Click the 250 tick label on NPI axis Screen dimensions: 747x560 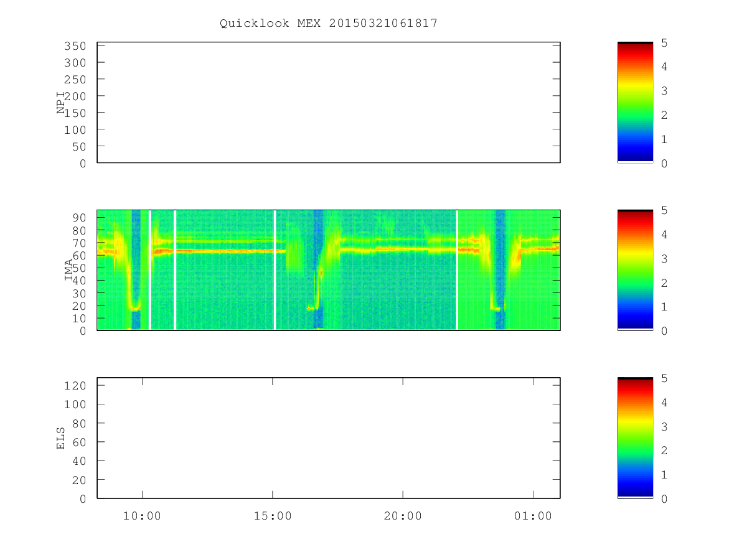(x=75, y=80)
